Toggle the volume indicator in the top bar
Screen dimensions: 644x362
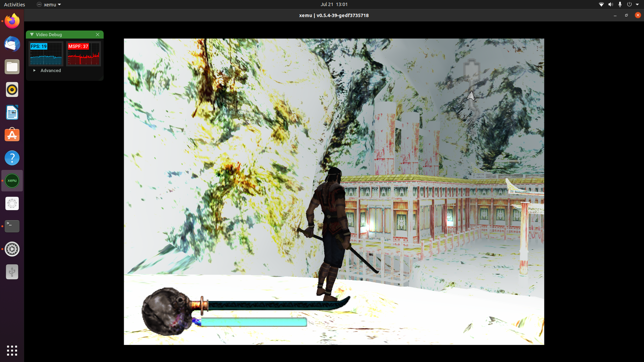click(610, 4)
